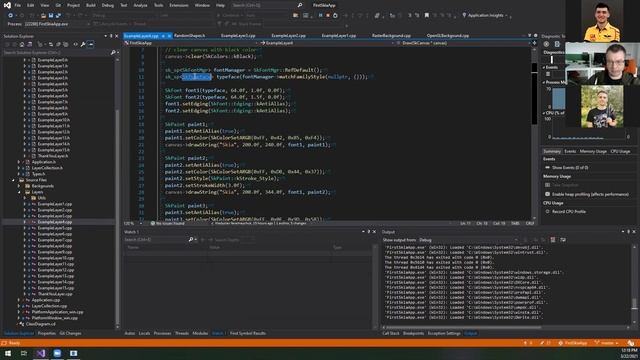Viewport: 640px width, 360px height.
Task: Switch to the Events tab in Diagnostic Tools
Action: (x=570, y=151)
